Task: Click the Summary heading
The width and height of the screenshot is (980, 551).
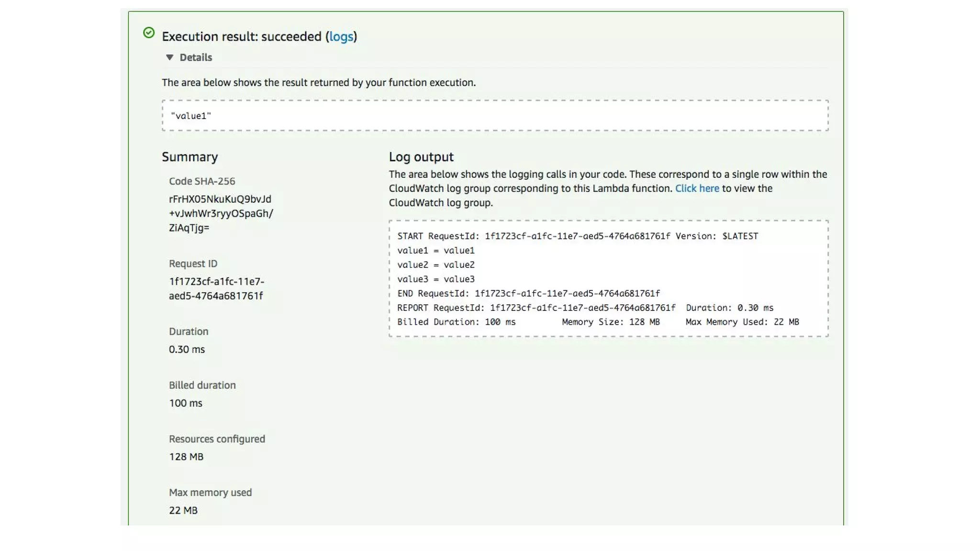Action: tap(190, 157)
